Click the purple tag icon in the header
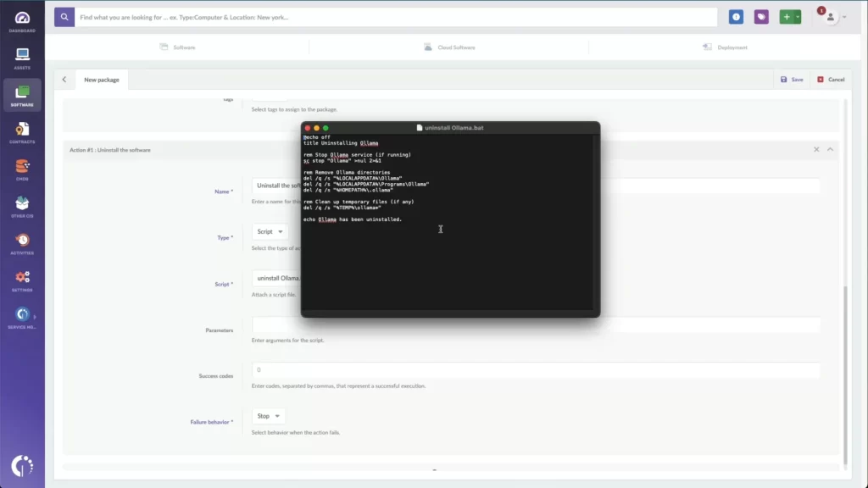The image size is (868, 488). click(x=761, y=17)
